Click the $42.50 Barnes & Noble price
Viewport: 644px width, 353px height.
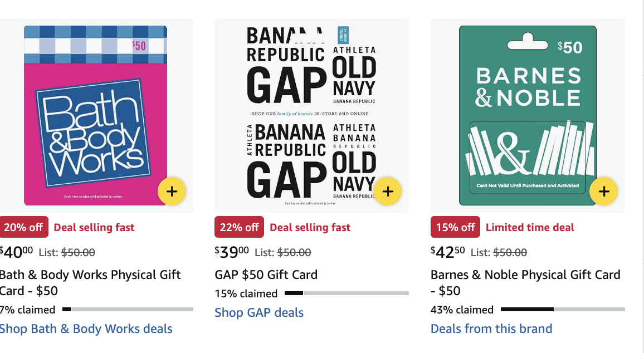(448, 252)
